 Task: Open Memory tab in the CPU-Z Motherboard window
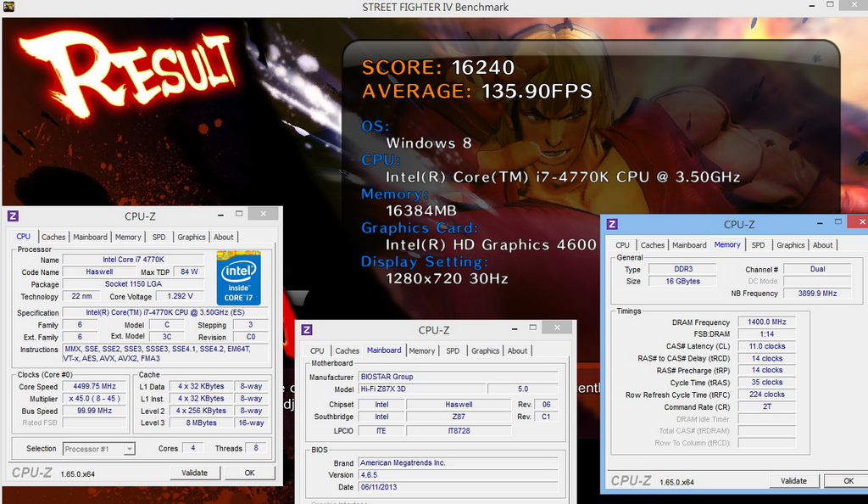(x=422, y=350)
